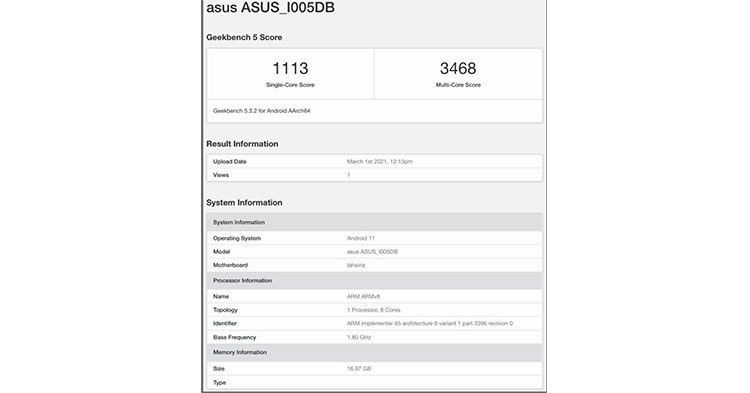Image resolution: width=750 pixels, height=393 pixels.
Task: Click the Geekbench 5.3.2 for Android AArch64 text
Action: tap(262, 110)
